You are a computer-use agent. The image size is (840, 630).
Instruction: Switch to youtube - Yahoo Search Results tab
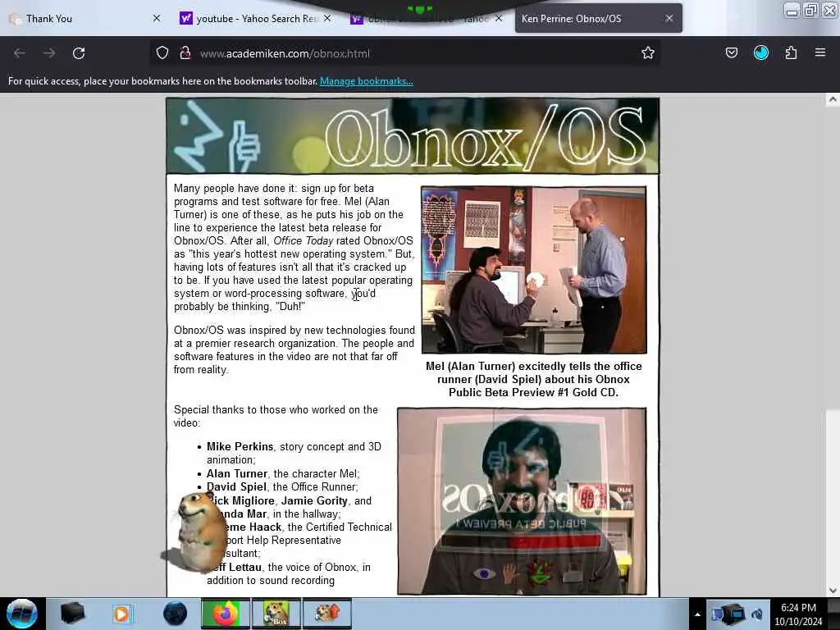coord(256,19)
